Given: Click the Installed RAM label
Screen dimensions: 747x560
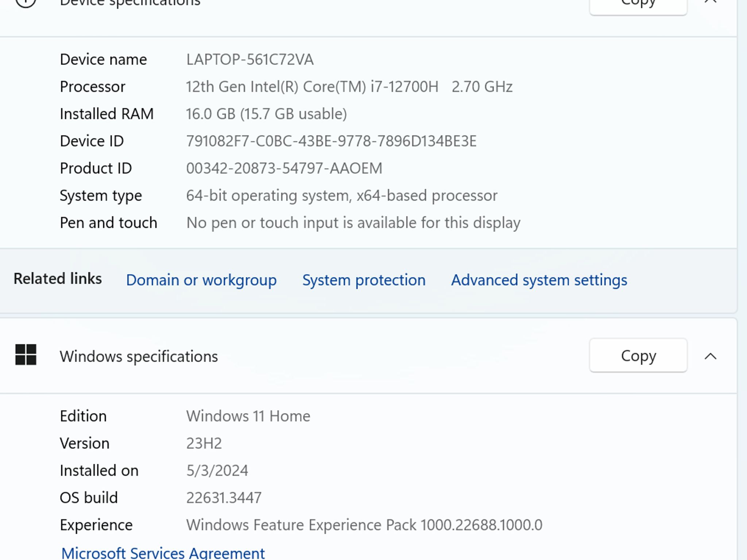Looking at the screenshot, I should coord(107,114).
